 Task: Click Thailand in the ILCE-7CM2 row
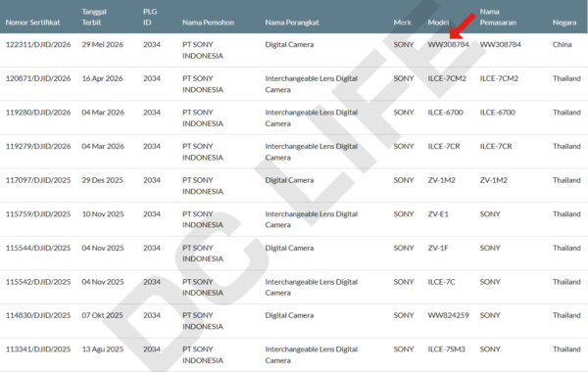[x=566, y=78]
